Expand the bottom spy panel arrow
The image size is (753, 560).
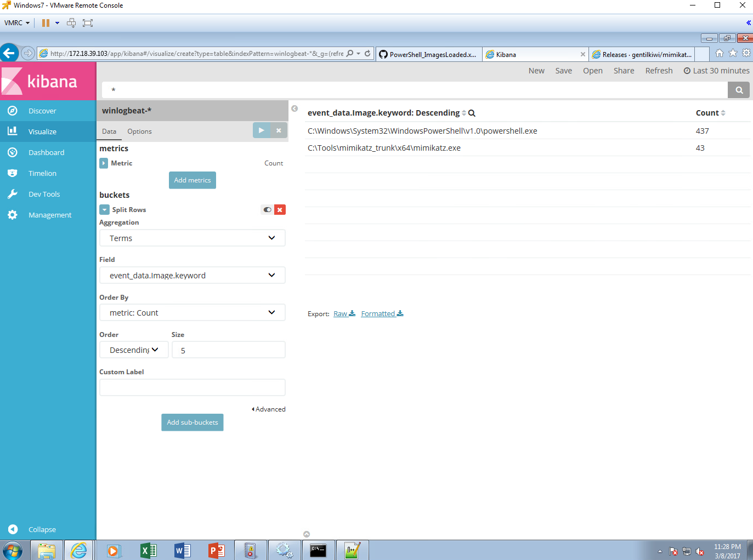click(307, 534)
